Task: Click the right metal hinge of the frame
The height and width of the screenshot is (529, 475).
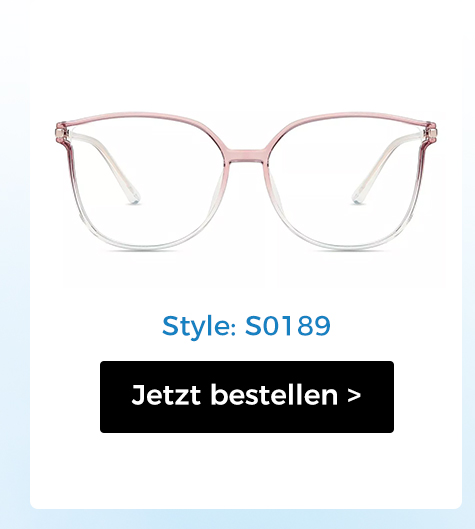Action: point(430,130)
